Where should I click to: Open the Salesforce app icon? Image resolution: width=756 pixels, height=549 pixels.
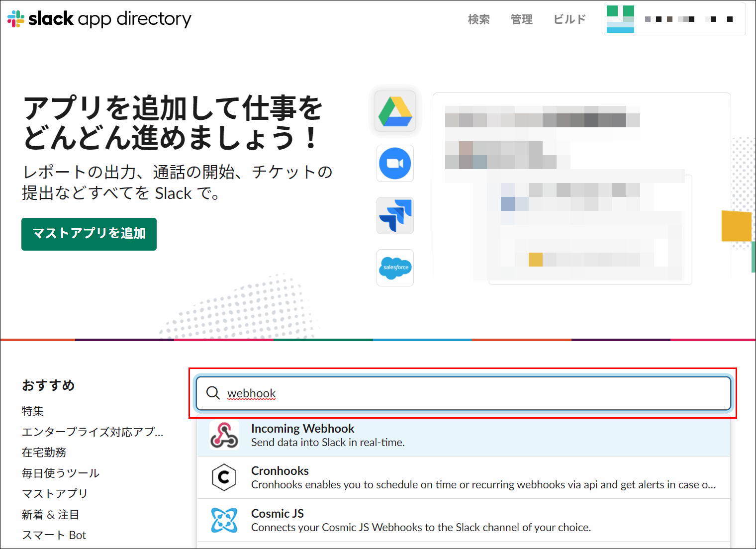point(395,268)
